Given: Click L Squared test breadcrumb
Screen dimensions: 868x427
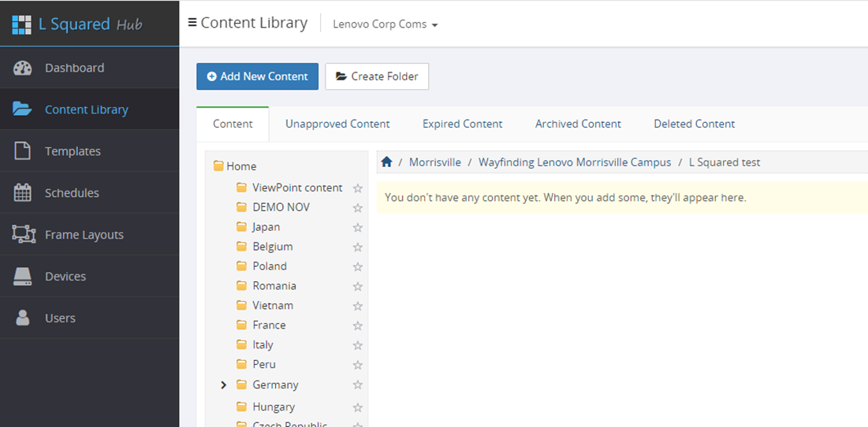Looking at the screenshot, I should coord(725,162).
